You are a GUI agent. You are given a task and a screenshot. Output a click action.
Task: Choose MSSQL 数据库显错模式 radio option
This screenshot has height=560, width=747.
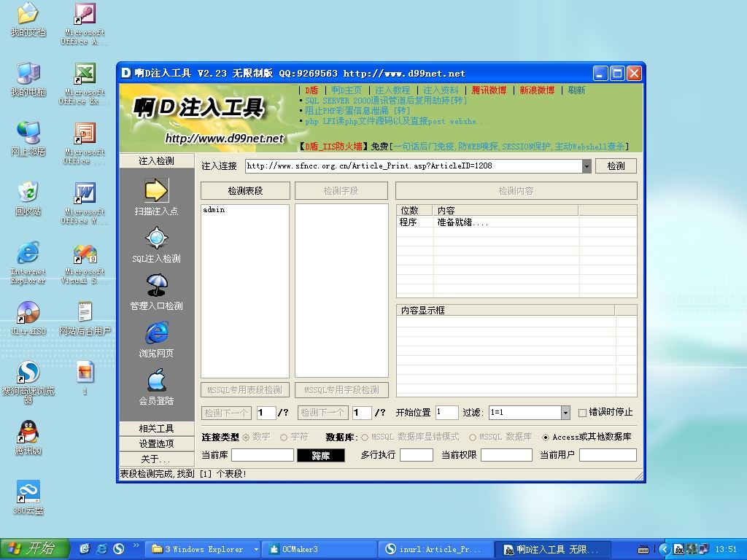(x=365, y=437)
